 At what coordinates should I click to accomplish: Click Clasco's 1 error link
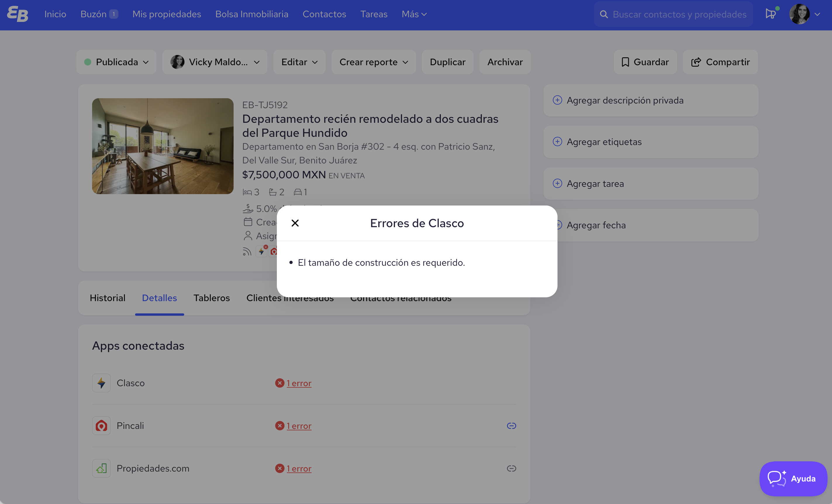[x=299, y=383]
